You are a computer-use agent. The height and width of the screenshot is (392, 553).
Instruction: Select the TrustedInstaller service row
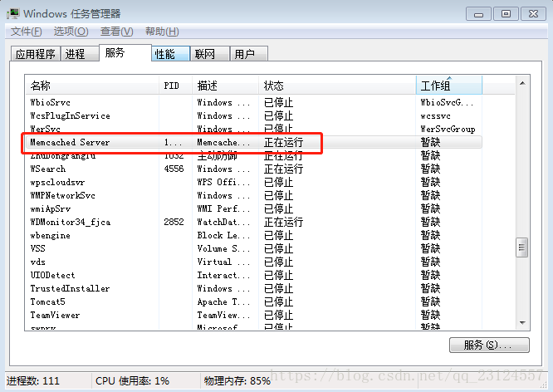click(253, 288)
